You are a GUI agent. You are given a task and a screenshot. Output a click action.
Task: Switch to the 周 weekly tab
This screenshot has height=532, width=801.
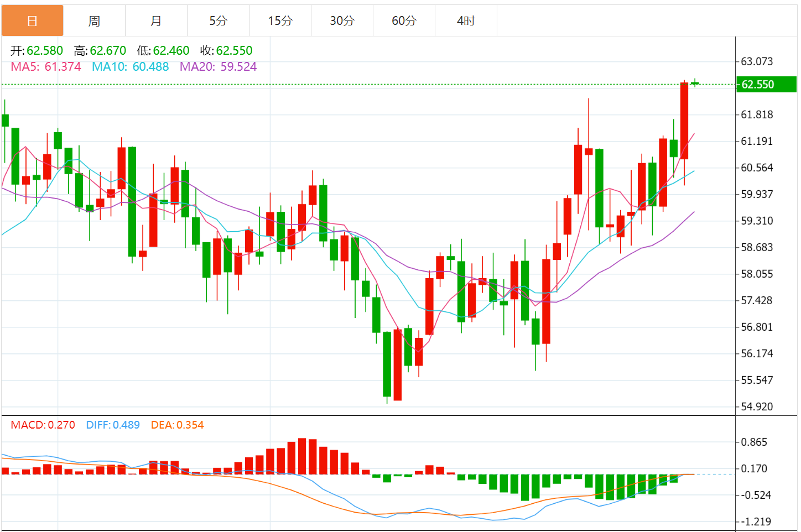click(x=95, y=21)
